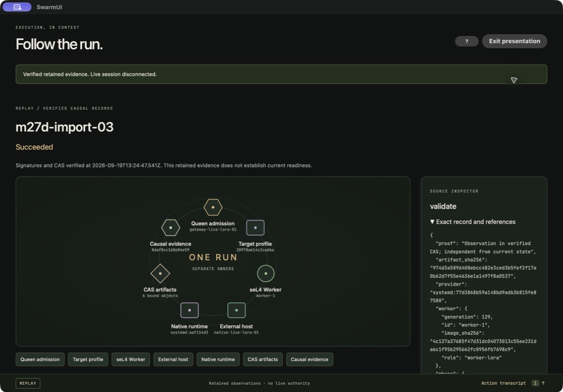Click the gateway-live-lora-01 label

(213, 230)
